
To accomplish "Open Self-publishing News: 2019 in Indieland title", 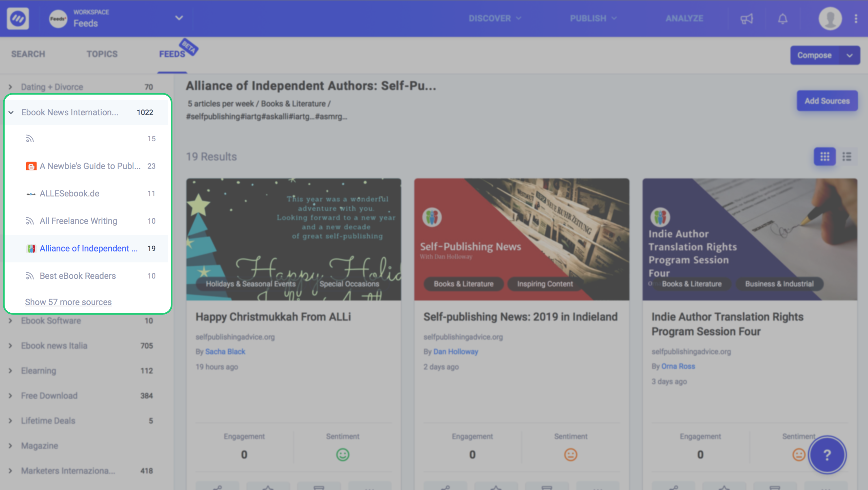I will coord(520,317).
